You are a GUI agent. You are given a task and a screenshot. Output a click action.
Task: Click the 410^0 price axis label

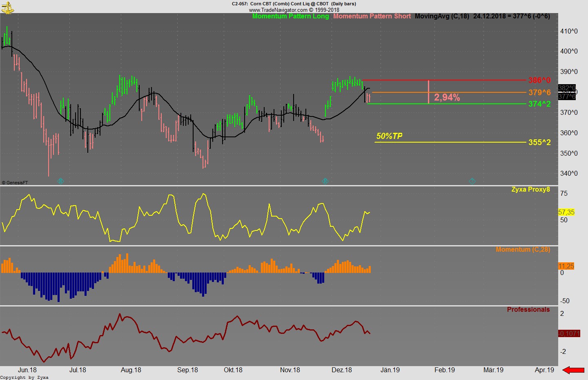[x=569, y=31]
